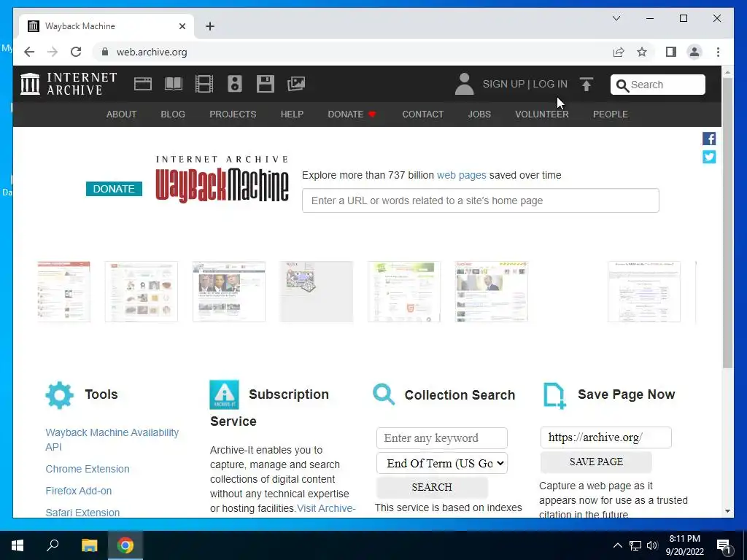The width and height of the screenshot is (747, 560).
Task: Open the Images icon
Action: [296, 84]
